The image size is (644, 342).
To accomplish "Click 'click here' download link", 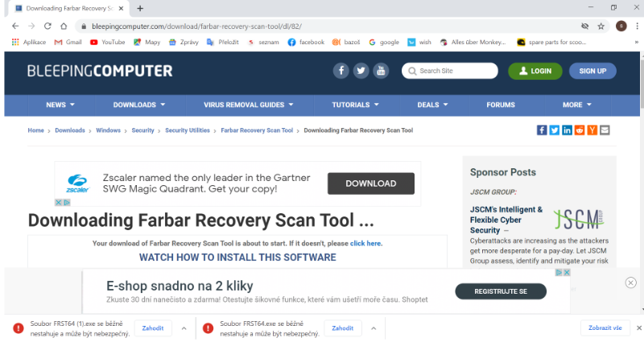I will (x=365, y=243).
